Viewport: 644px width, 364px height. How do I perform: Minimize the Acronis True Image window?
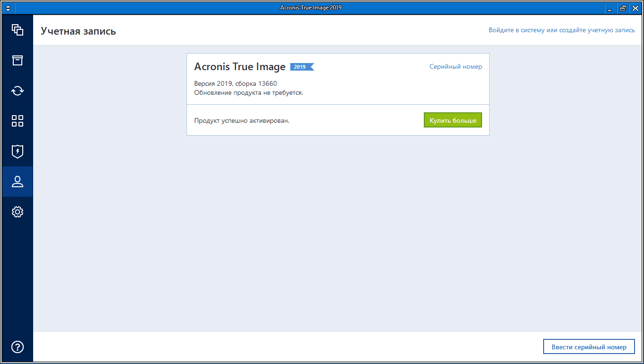610,8
